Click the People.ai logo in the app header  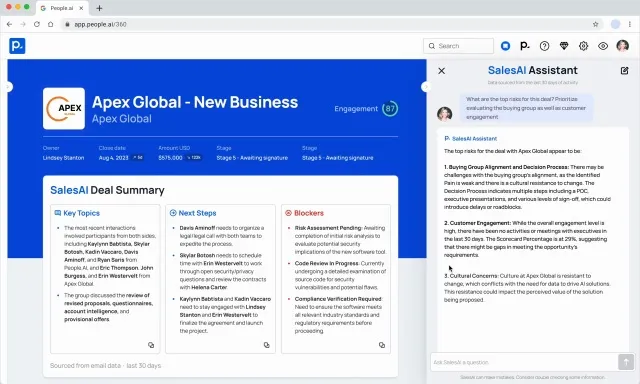[17, 46]
